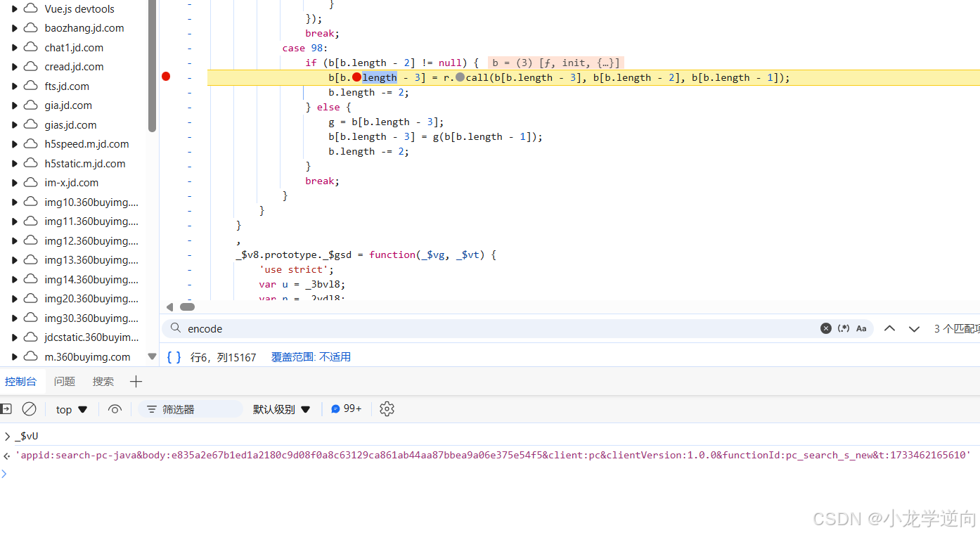Clear the encode search query with the X icon
Image resolution: width=980 pixels, height=535 pixels.
click(826, 328)
